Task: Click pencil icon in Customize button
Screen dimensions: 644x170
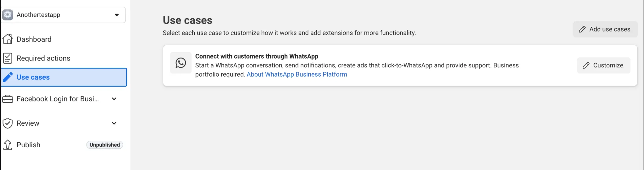Action: pyautogui.click(x=586, y=65)
